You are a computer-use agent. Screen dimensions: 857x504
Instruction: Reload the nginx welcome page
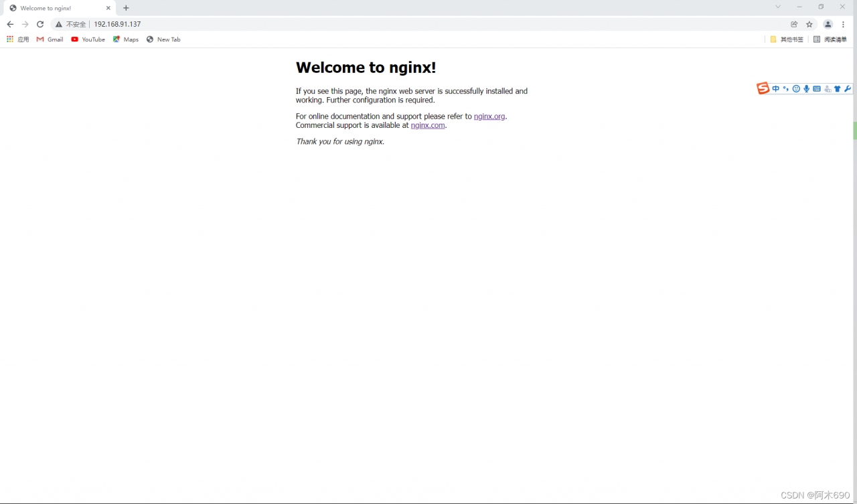tap(40, 24)
